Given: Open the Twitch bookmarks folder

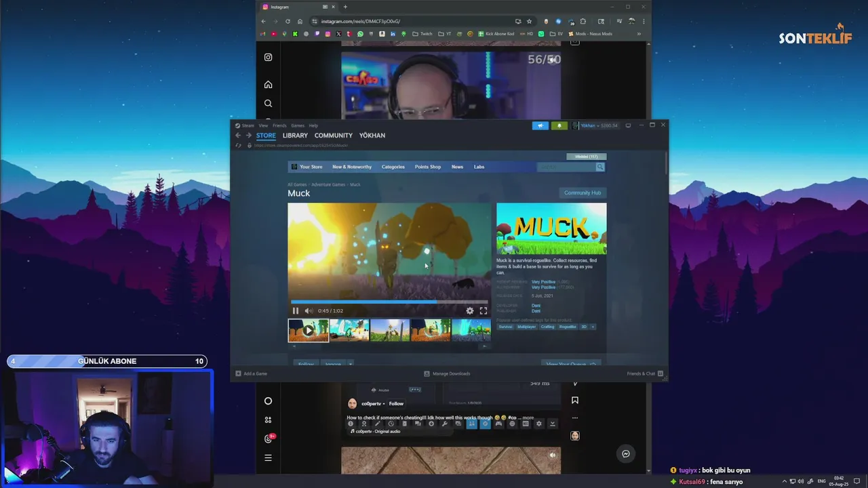Looking at the screenshot, I should (x=422, y=34).
